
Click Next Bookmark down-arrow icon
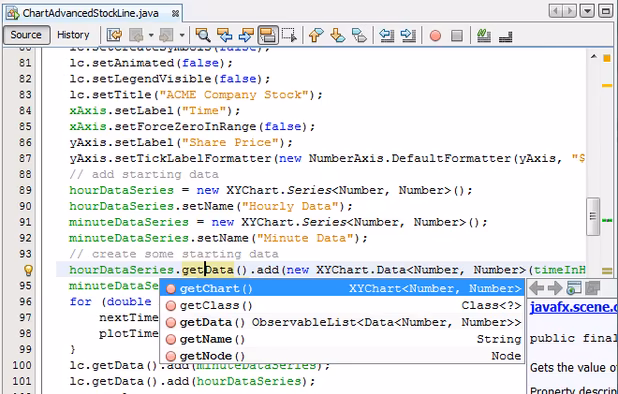(x=337, y=35)
